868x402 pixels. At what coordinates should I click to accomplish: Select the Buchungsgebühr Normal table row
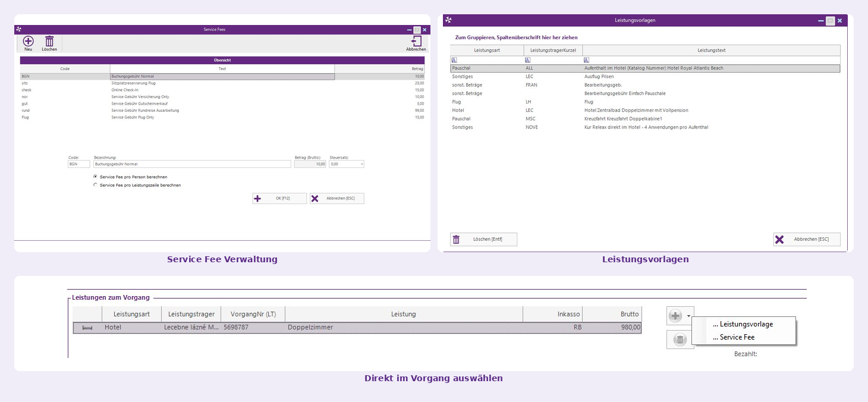click(x=222, y=76)
